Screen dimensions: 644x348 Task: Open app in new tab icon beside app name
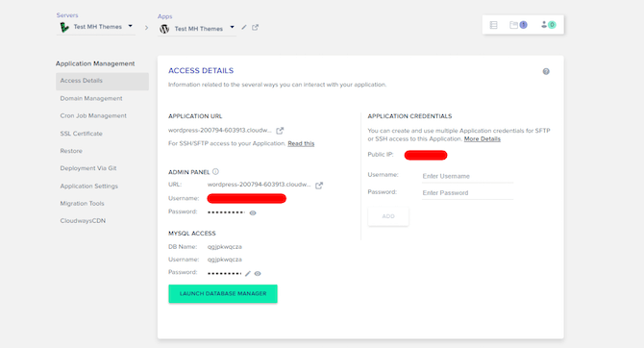255,27
